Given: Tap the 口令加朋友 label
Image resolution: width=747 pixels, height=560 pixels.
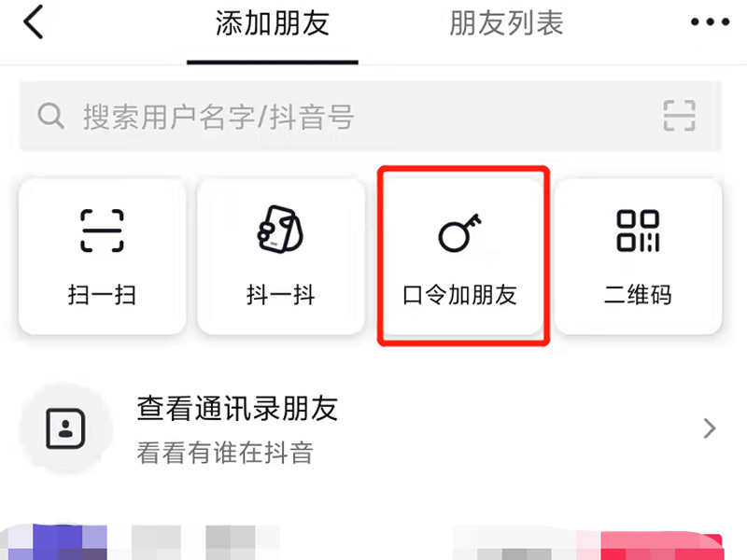Looking at the screenshot, I should point(459,295).
